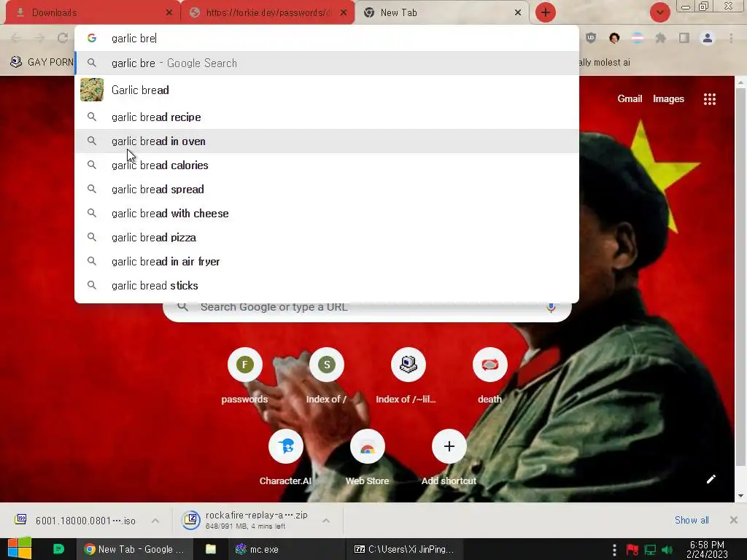Close the New Tab tab
747x560 pixels.
coord(518,13)
